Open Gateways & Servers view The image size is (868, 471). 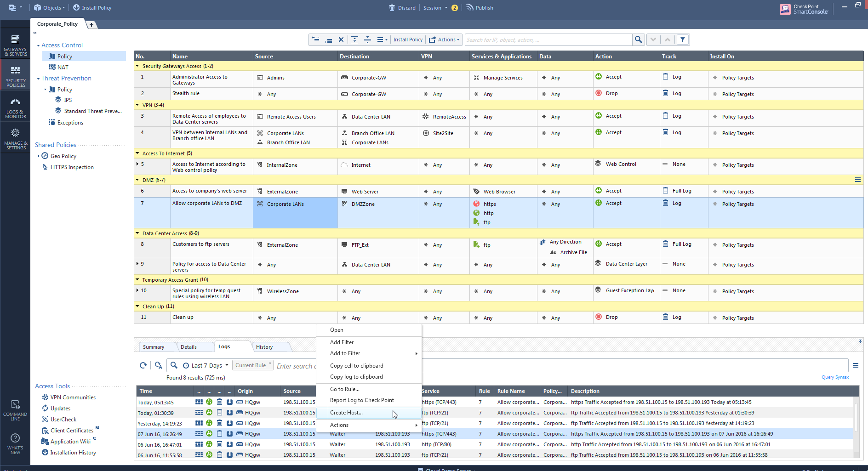[16, 45]
